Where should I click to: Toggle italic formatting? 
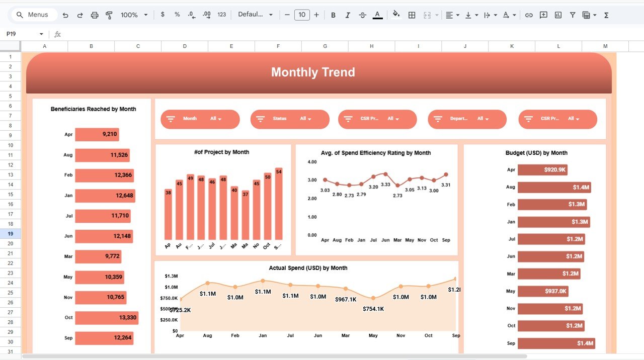[348, 15]
